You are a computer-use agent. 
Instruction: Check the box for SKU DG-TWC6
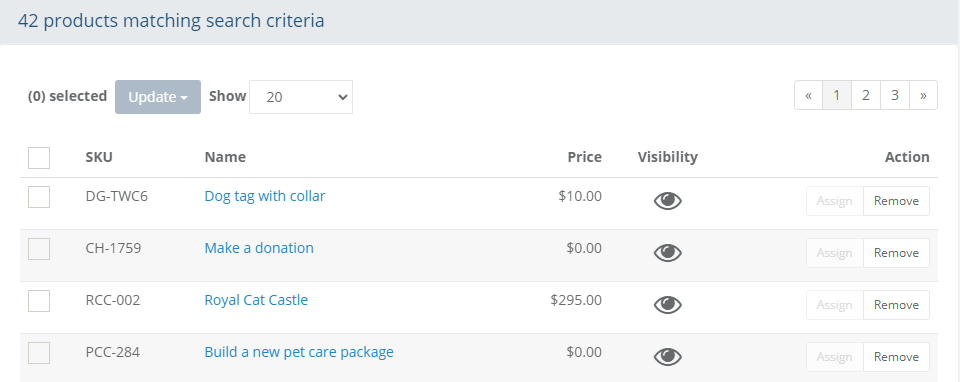coord(39,197)
